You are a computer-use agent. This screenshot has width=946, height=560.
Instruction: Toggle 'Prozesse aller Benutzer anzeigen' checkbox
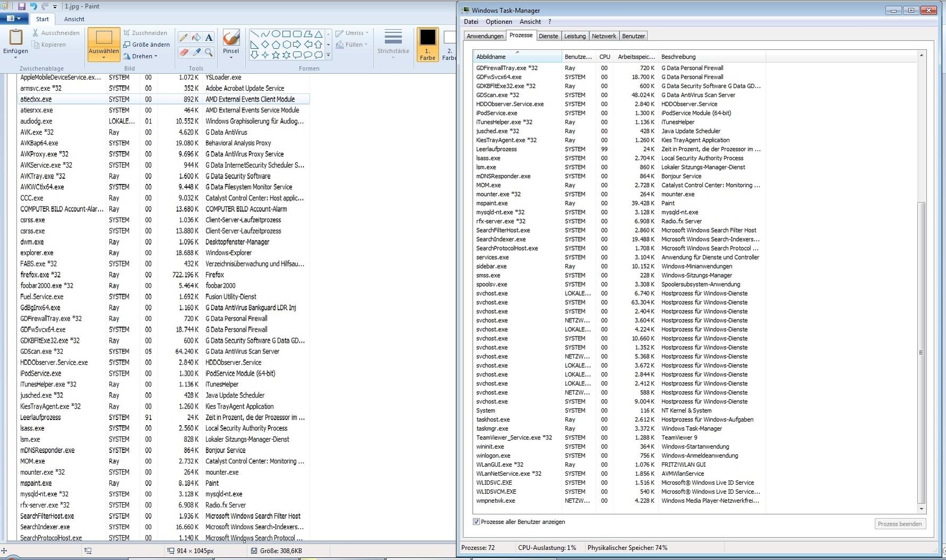[476, 522]
